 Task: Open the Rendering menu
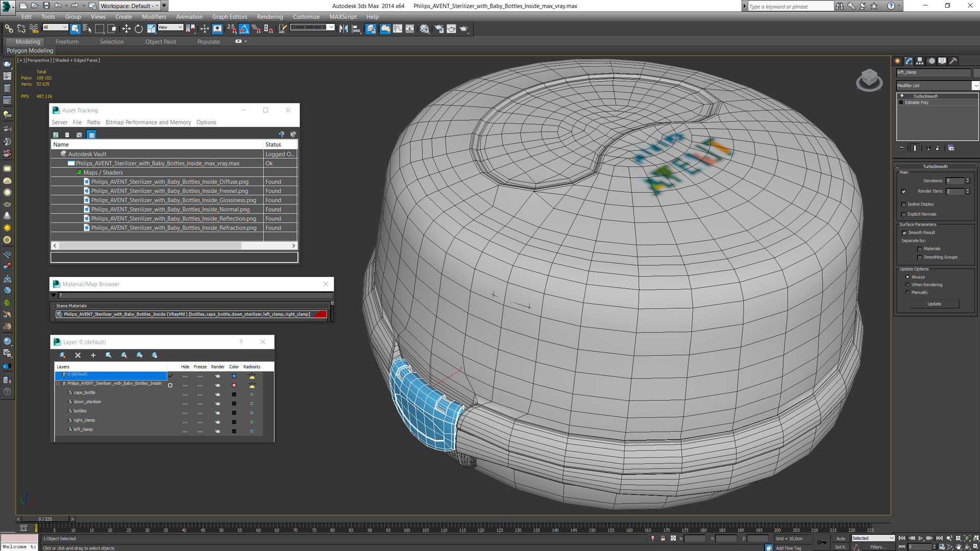[269, 17]
